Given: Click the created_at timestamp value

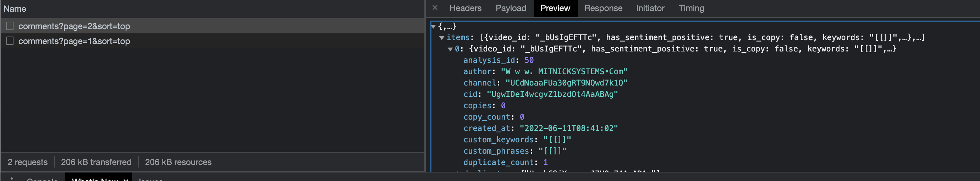Looking at the screenshot, I should pyautogui.click(x=569, y=128).
